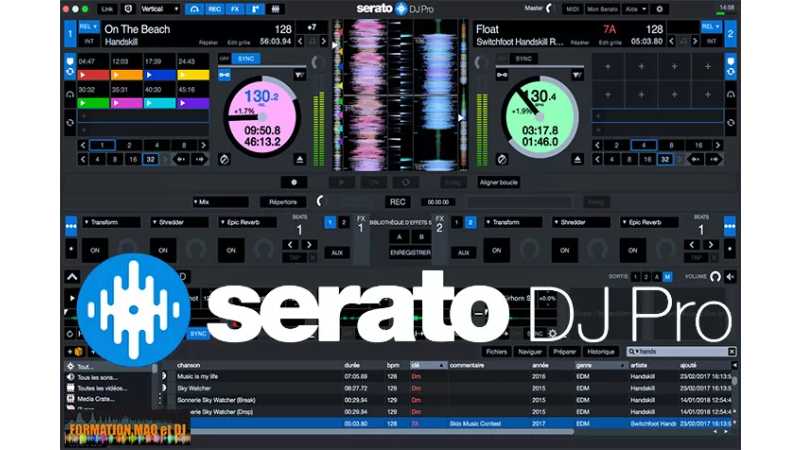Shift deck 2 key up with right arrow
This screenshot has width=800, height=450.
coord(695,41)
